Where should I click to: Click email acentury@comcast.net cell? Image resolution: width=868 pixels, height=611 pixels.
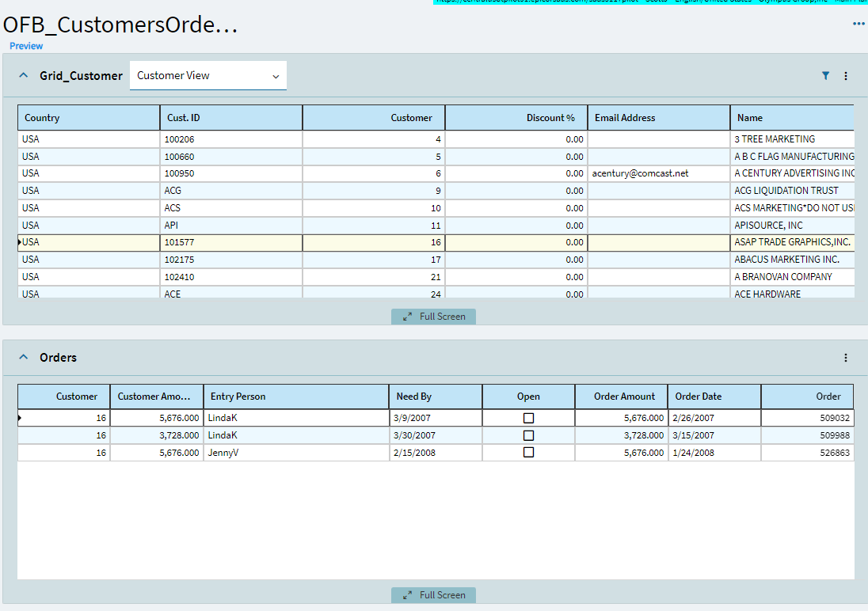point(659,173)
